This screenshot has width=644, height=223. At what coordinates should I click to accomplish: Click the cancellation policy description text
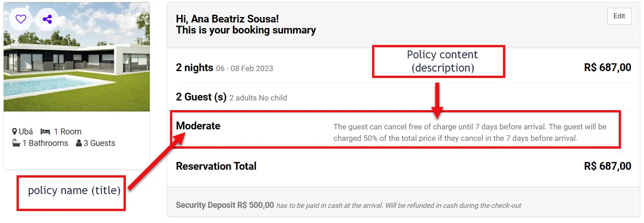point(469,132)
